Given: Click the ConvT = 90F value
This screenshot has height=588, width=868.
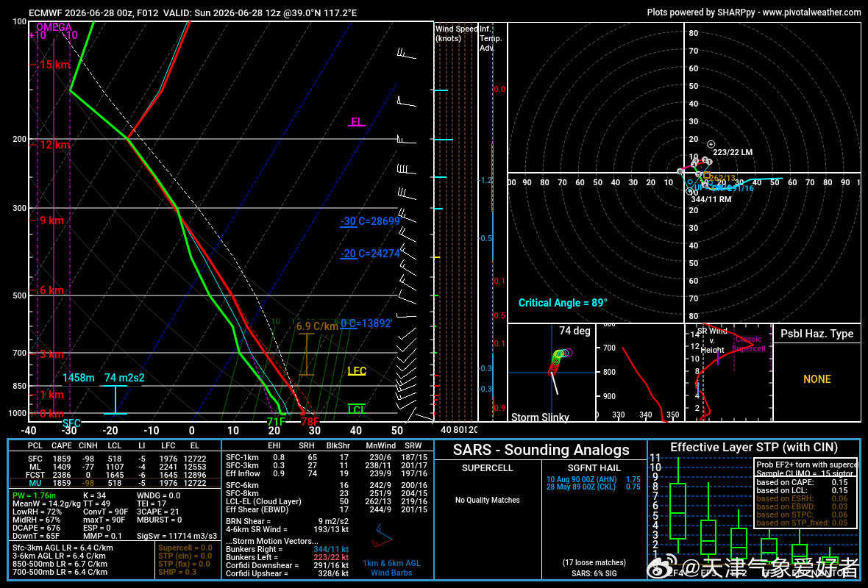Looking at the screenshot, I should pos(105,512).
